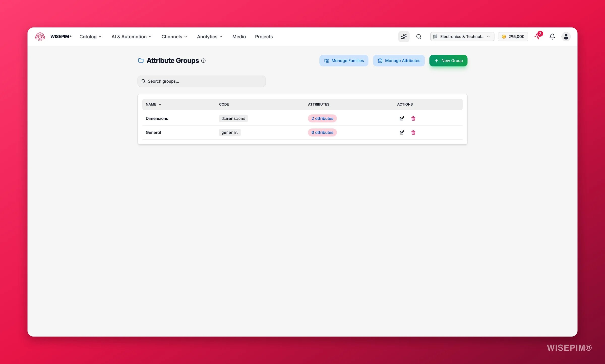This screenshot has width=605, height=364.
Task: Click the CODE column header
Action: pyautogui.click(x=224, y=104)
